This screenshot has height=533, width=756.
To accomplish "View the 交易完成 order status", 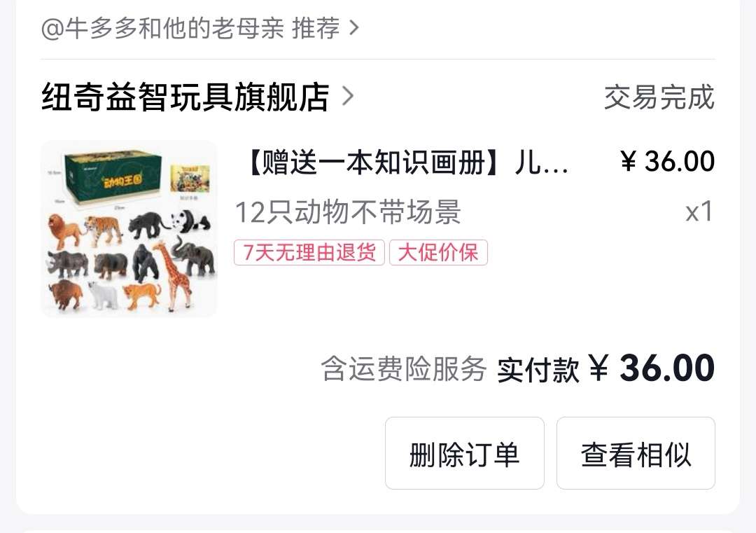I will click(659, 97).
